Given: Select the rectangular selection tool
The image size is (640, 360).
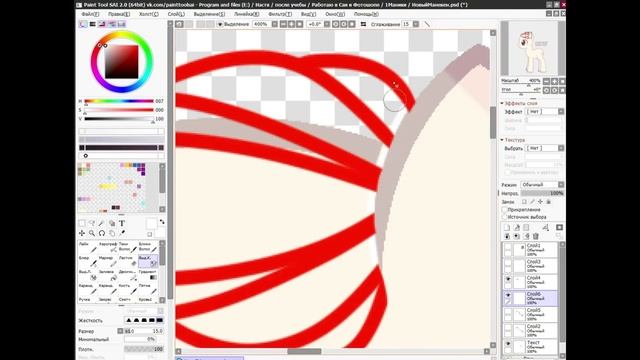Looking at the screenshot, I should [x=82, y=223].
